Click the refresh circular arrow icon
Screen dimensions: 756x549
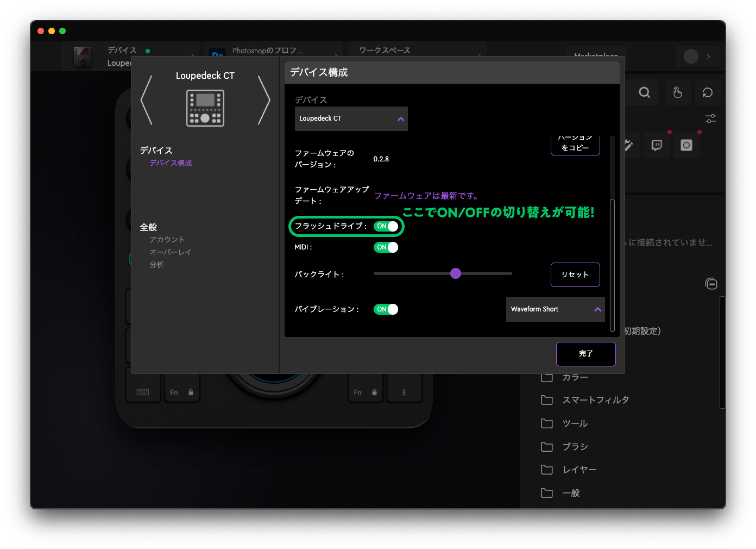(x=707, y=92)
